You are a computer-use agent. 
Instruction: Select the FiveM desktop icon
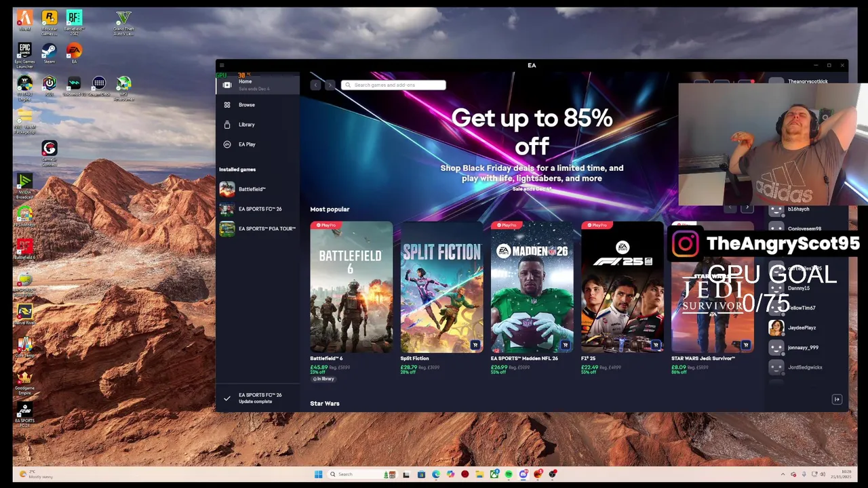24,20
